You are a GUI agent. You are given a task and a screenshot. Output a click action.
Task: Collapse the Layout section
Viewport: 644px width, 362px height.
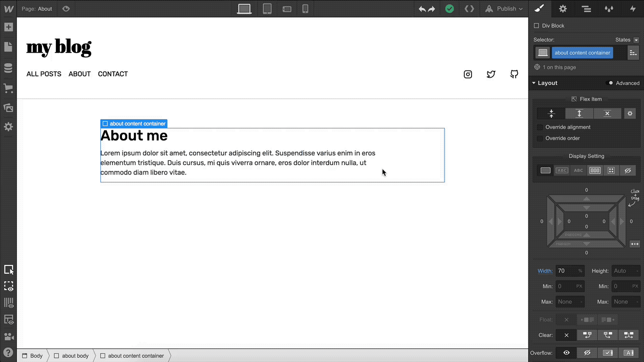(545, 83)
